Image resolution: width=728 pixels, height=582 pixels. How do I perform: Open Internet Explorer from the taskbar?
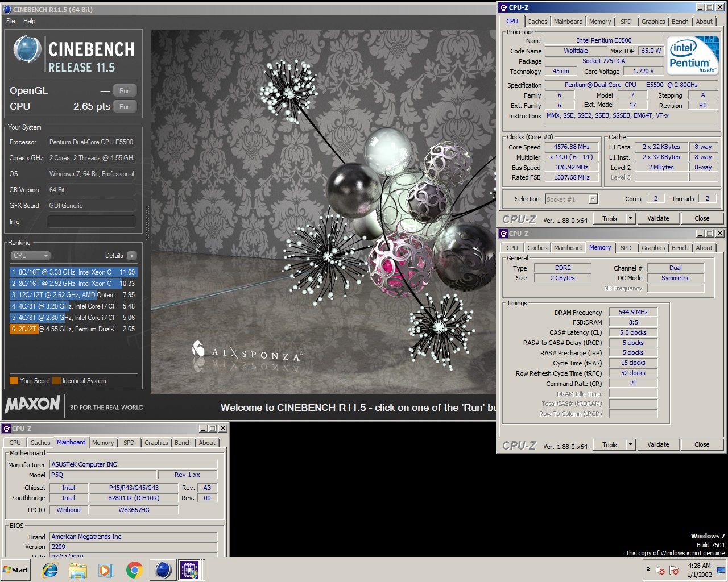[x=50, y=570]
